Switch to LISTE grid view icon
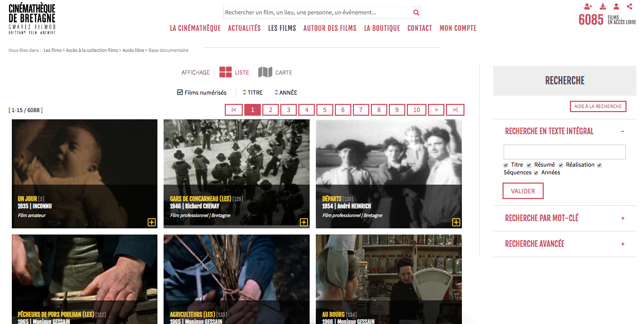 pos(225,73)
